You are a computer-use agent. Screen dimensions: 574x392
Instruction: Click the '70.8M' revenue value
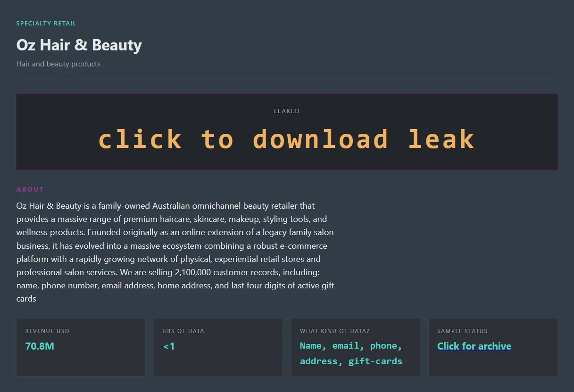[40, 346]
